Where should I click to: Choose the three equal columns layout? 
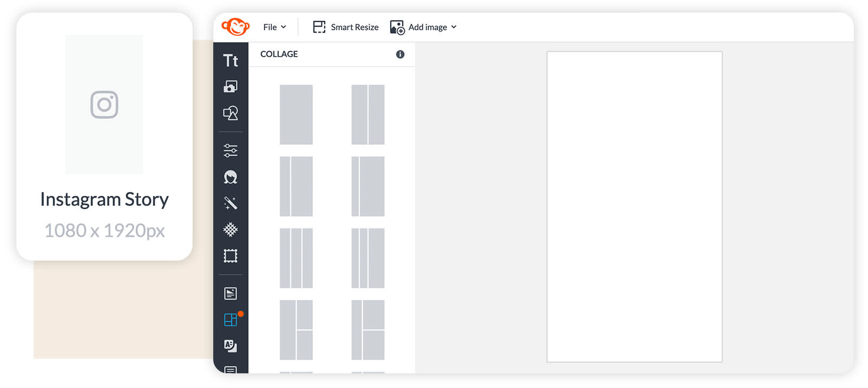coord(296,258)
